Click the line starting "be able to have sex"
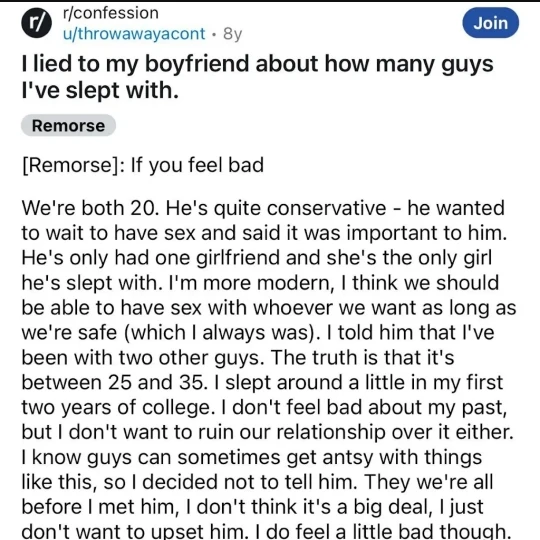Image resolution: width=540 pixels, height=540 pixels. point(269,308)
